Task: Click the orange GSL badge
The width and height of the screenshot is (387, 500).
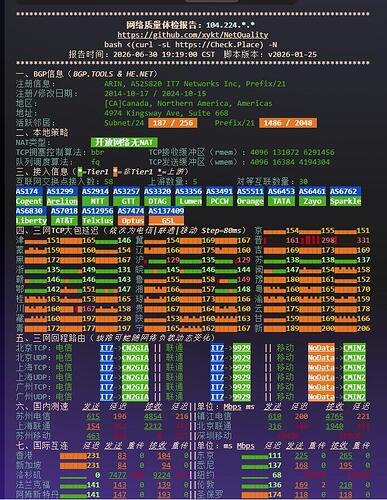Action: (x=166, y=221)
